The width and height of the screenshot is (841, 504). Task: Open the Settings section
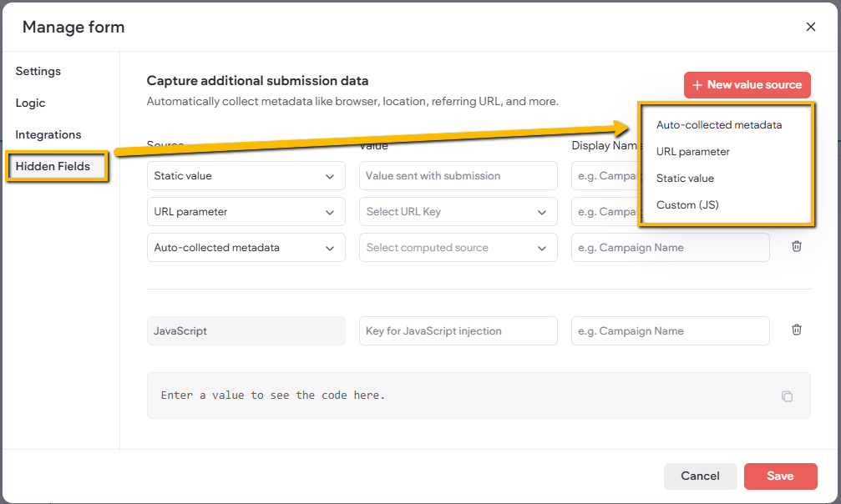[38, 71]
